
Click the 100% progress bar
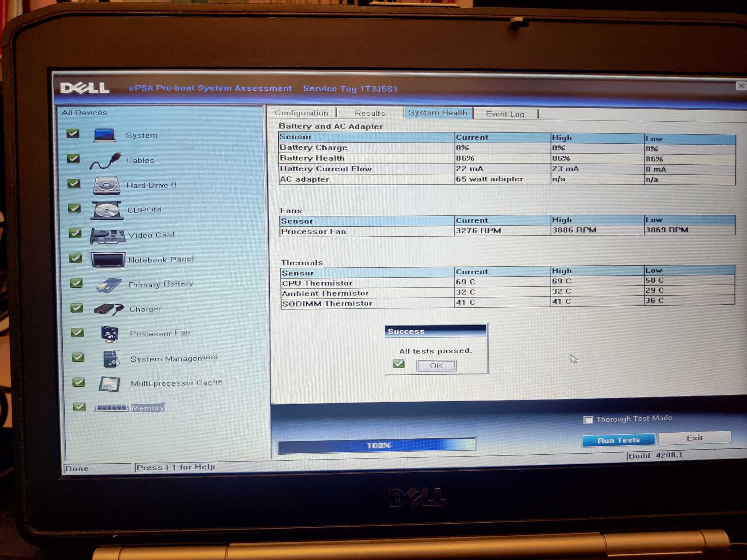click(x=377, y=445)
